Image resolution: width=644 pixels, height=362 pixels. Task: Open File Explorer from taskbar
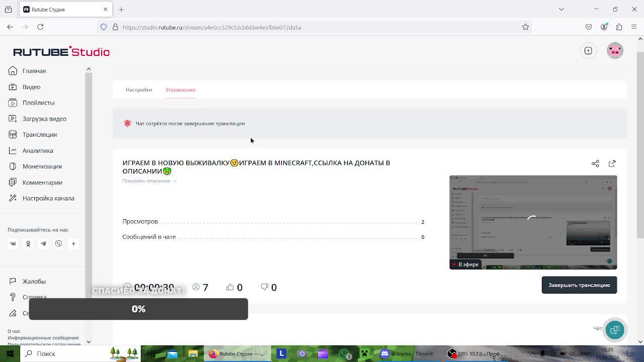click(193, 353)
